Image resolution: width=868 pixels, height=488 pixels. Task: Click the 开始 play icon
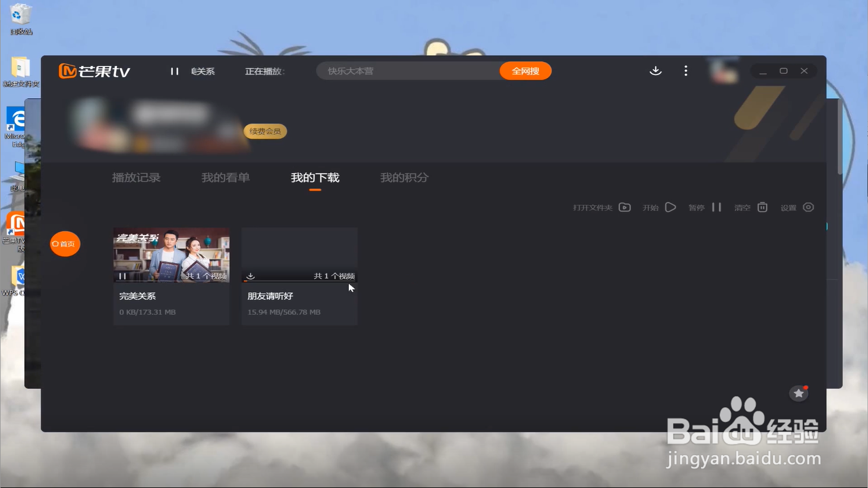click(670, 207)
